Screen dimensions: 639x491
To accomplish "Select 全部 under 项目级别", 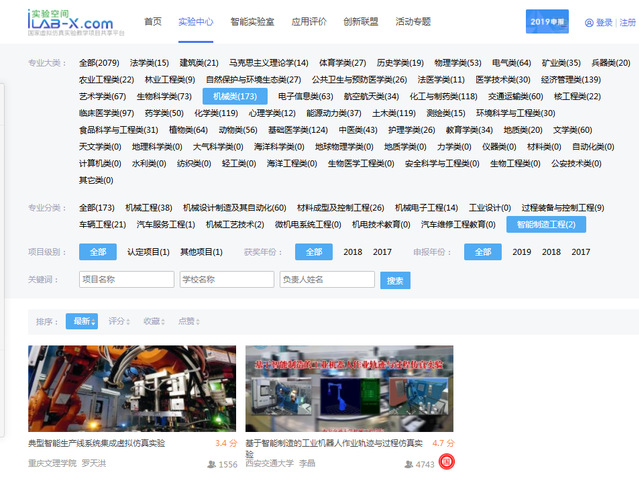I will (97, 252).
